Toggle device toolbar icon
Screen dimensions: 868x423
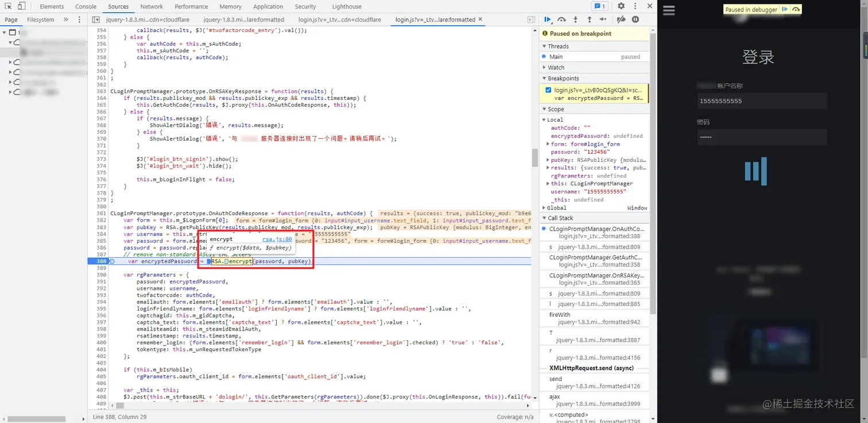pyautogui.click(x=21, y=6)
